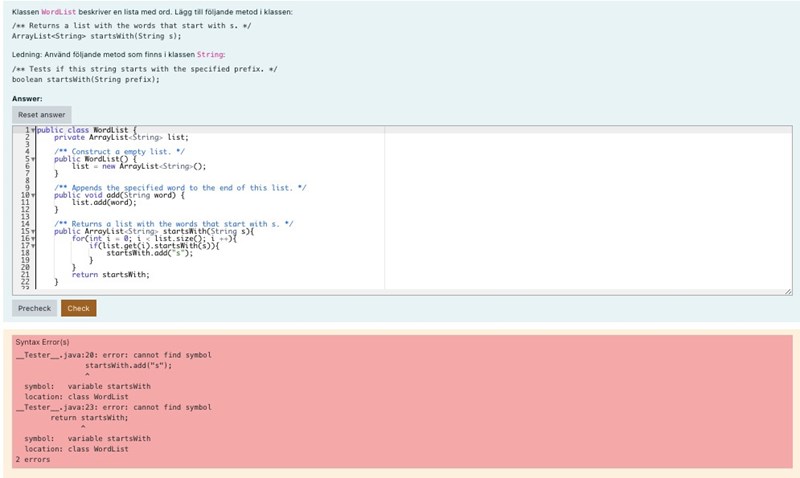Submit code with the orange Check button
Screen dimensions: 800x478
click(78, 308)
